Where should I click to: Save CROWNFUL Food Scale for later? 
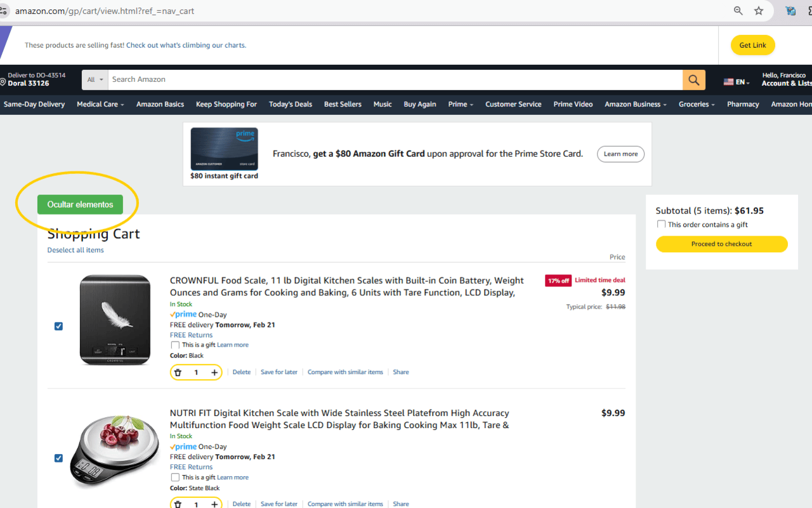279,372
